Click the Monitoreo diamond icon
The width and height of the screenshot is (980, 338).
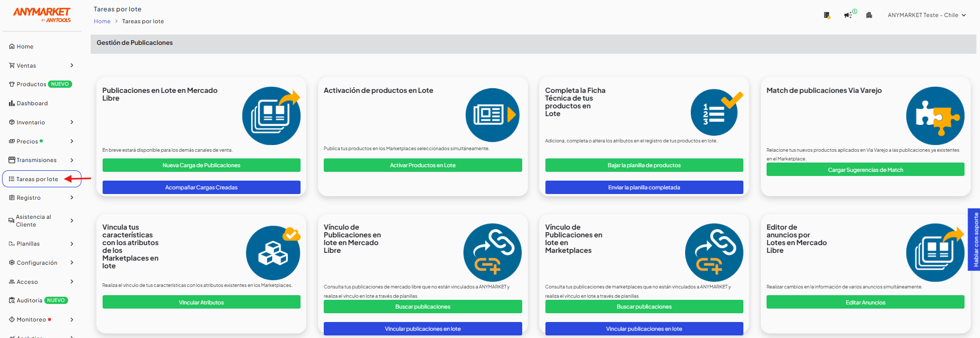11,319
